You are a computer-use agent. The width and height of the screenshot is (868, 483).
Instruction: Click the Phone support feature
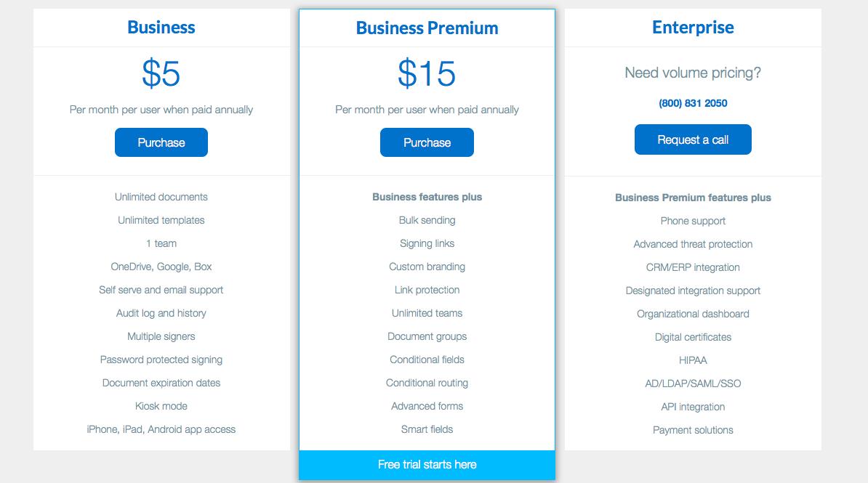click(693, 221)
